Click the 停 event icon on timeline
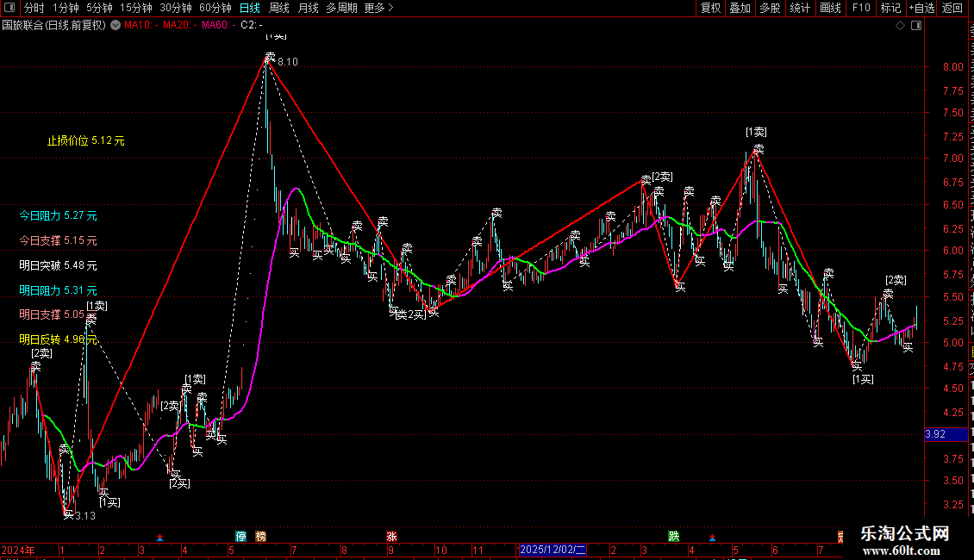Viewport: 974px width, 560px height. tap(241, 537)
